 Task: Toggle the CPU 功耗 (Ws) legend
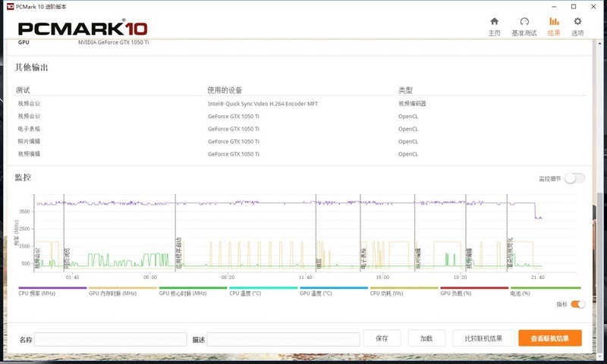pyautogui.click(x=404, y=291)
